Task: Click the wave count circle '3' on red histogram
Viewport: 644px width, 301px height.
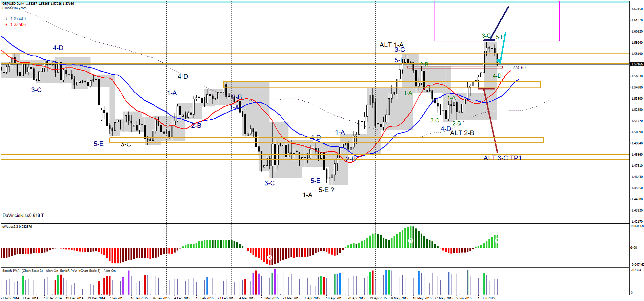Action: [269, 258]
